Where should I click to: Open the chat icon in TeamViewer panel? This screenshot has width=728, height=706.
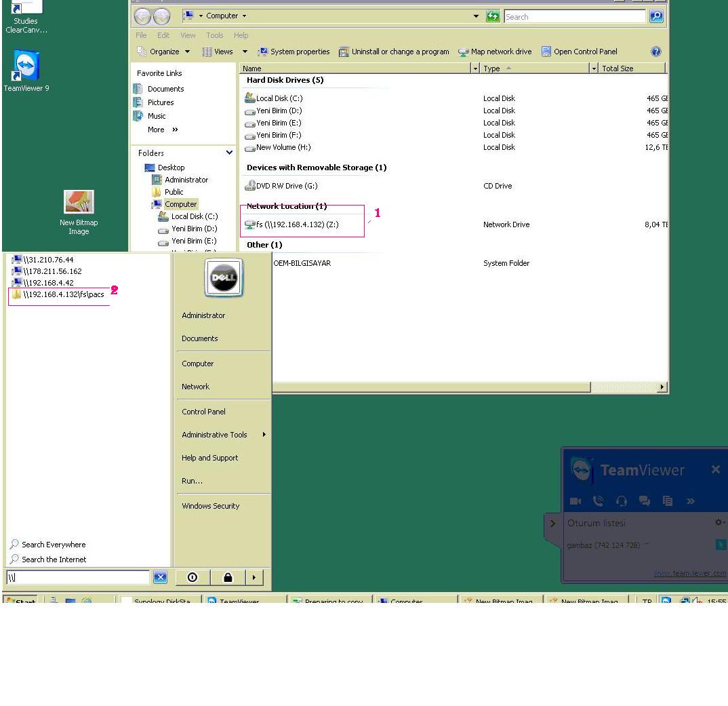tap(645, 501)
